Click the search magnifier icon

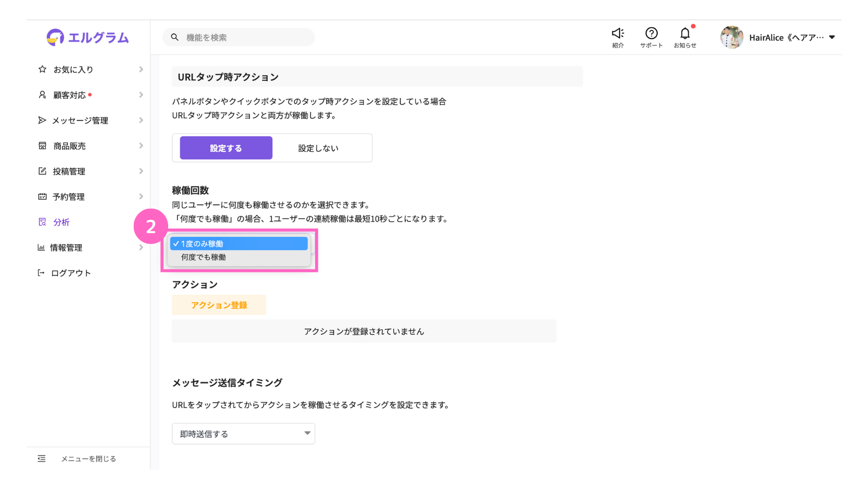click(175, 38)
